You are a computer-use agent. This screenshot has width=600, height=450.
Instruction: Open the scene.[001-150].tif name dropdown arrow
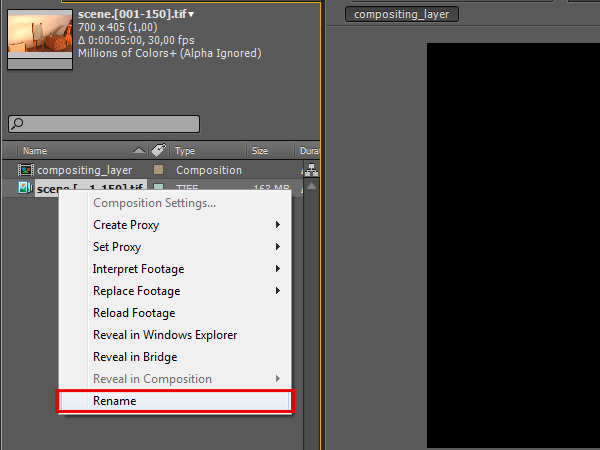point(191,14)
